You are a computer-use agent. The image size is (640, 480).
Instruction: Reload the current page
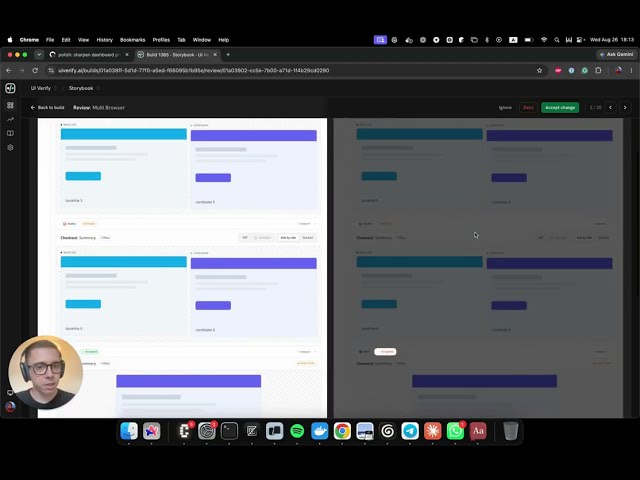click(35, 71)
